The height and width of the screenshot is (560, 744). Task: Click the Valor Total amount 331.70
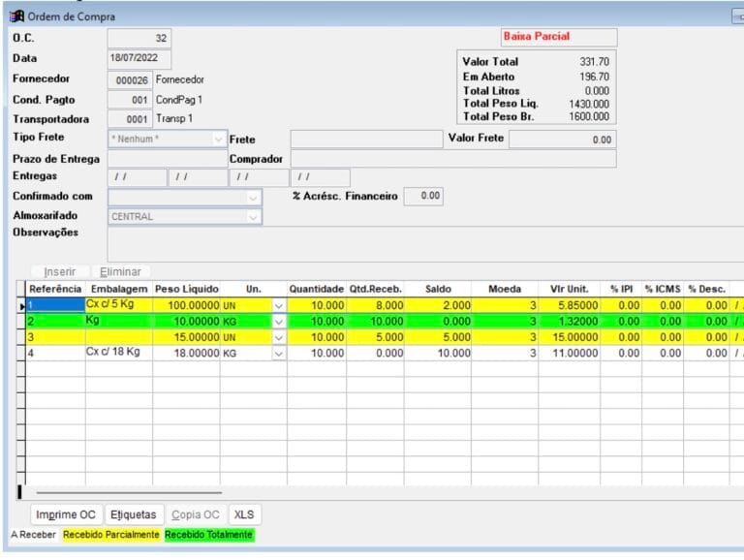(x=594, y=62)
